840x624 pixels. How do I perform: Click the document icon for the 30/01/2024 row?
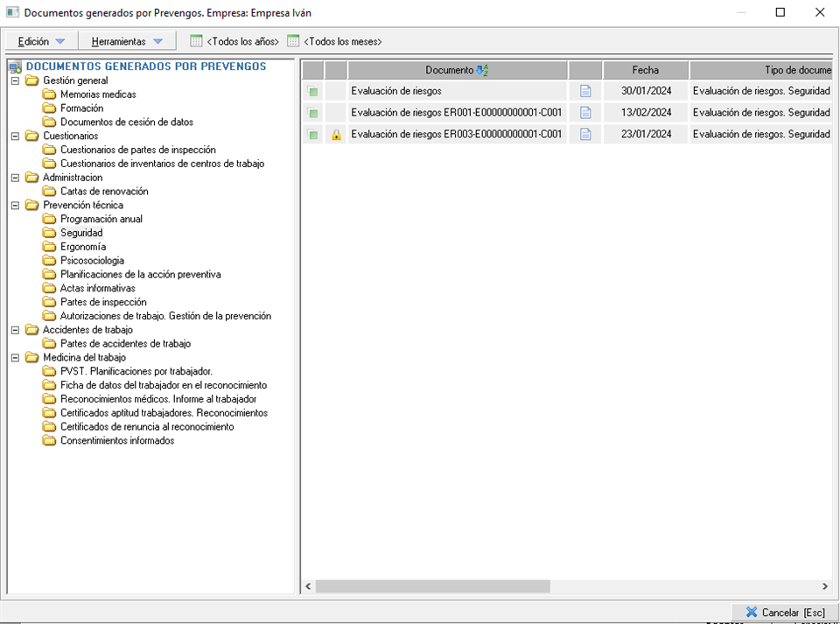[x=585, y=91]
